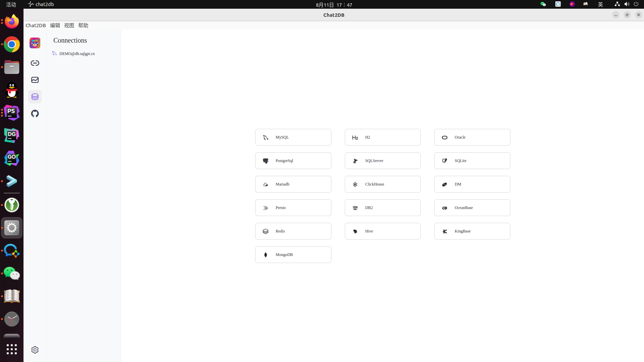Open the GitHub icon in sidebar

tap(35, 113)
